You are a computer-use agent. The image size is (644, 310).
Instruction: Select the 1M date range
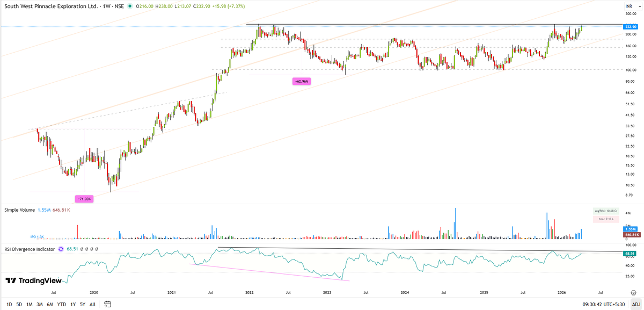tap(30, 304)
